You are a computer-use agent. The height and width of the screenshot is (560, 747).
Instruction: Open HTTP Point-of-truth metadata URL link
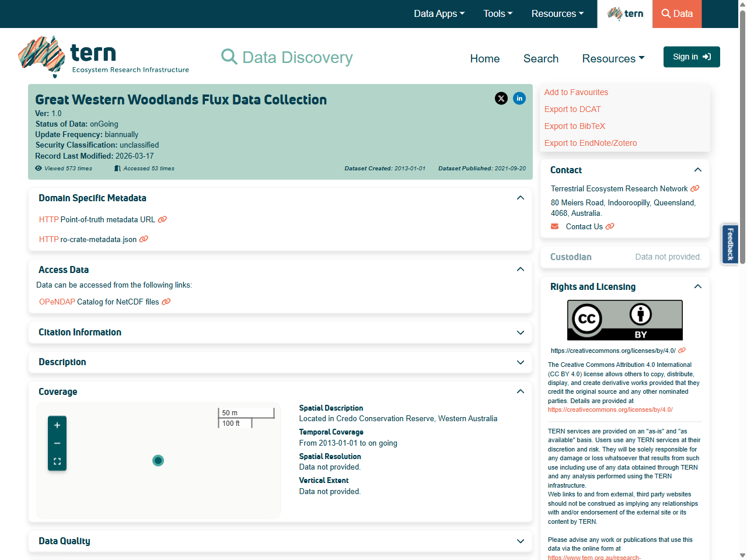tap(97, 219)
